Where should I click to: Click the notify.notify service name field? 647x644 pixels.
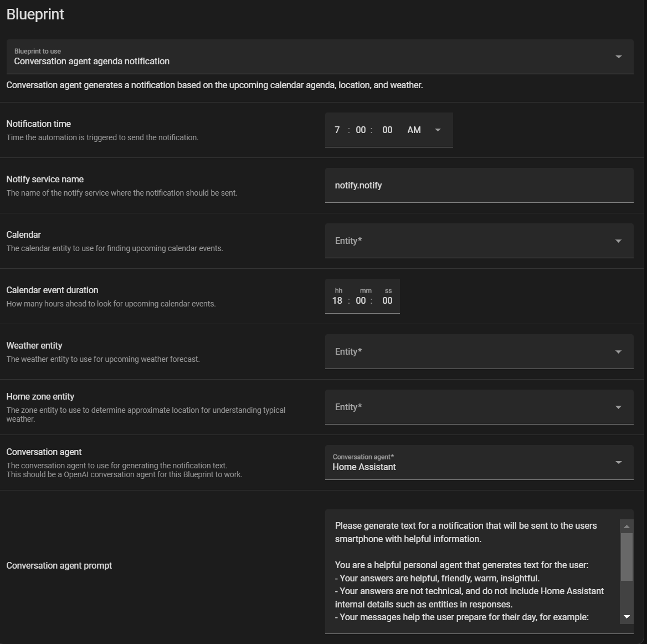[479, 185]
